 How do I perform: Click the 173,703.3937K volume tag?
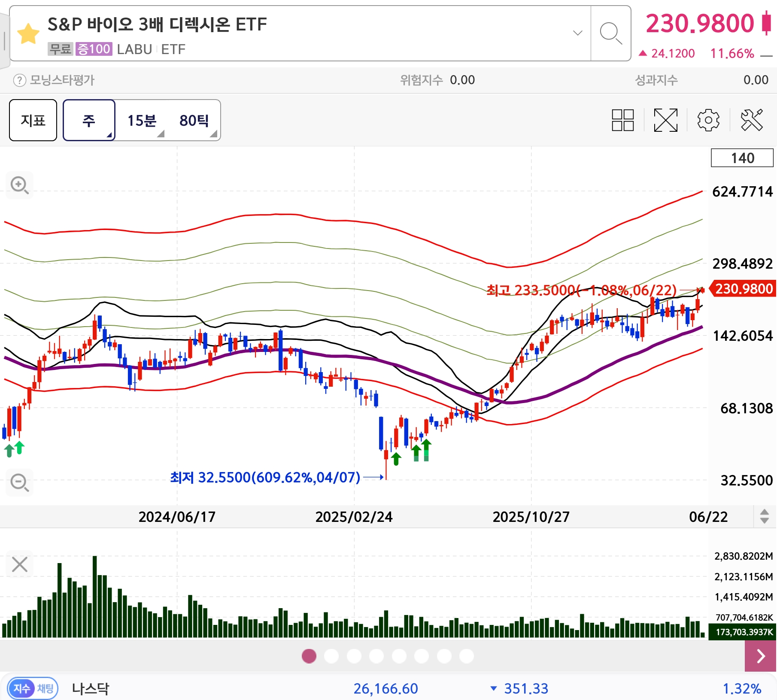point(742,632)
